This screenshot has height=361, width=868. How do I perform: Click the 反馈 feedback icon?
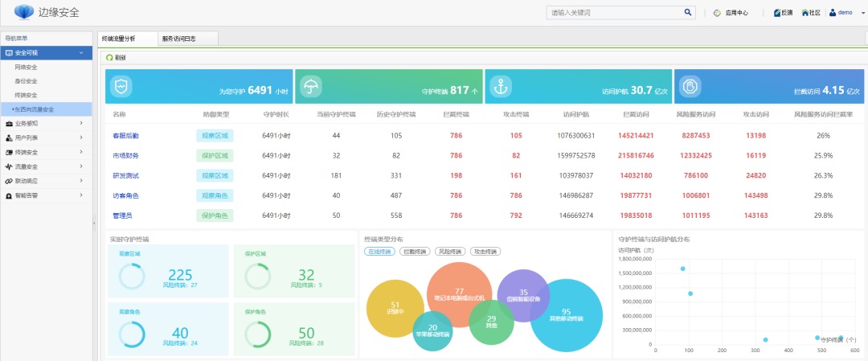click(x=777, y=13)
